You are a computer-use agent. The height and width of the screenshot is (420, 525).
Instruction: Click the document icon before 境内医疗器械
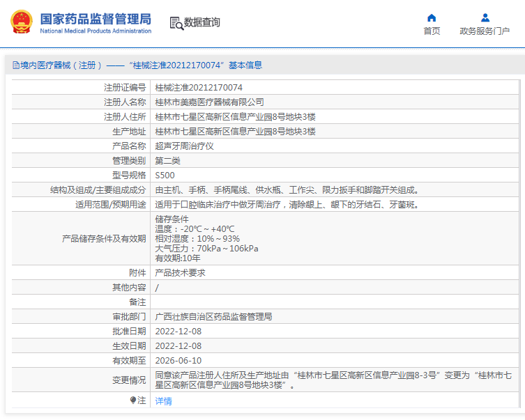pyautogui.click(x=16, y=65)
